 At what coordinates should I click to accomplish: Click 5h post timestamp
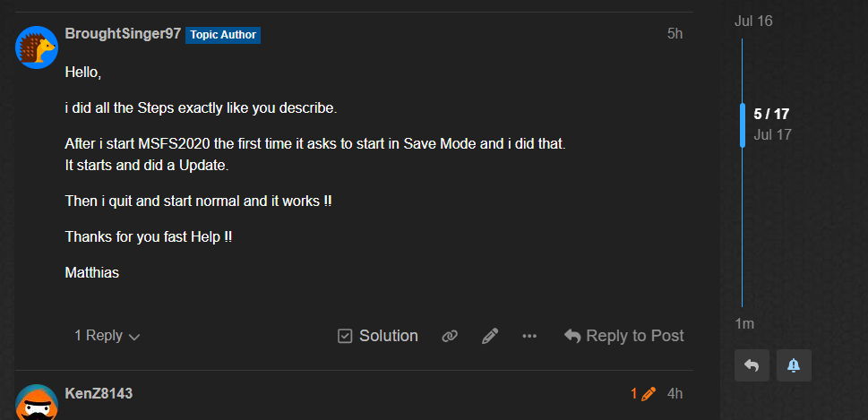tap(675, 34)
